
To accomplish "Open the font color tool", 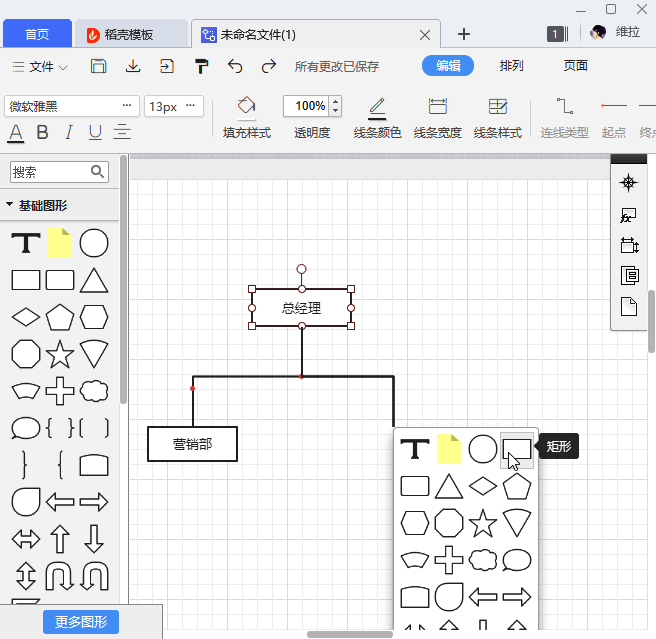I will (x=16, y=133).
